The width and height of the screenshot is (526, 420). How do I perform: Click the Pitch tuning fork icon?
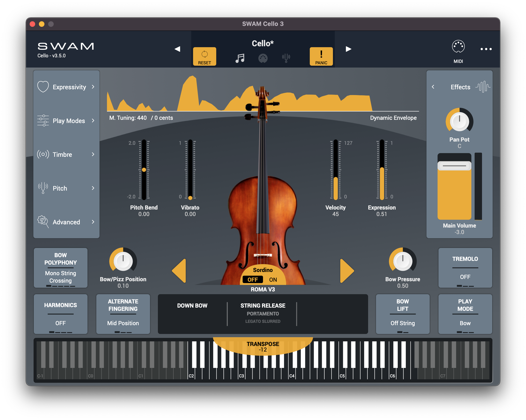click(x=43, y=188)
